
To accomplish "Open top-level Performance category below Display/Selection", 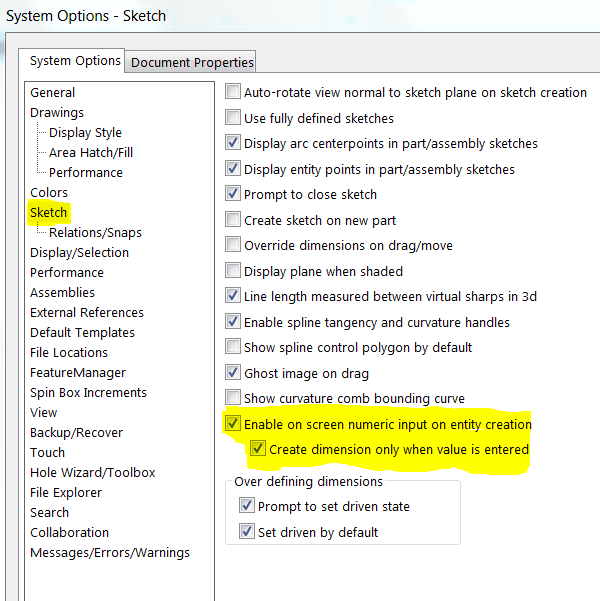I will [x=67, y=273].
